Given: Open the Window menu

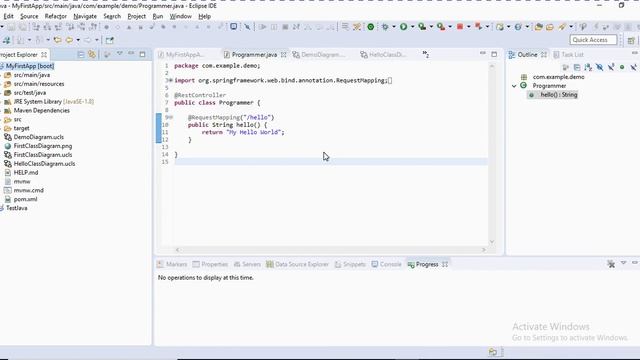Looking at the screenshot, I should (180, 16).
